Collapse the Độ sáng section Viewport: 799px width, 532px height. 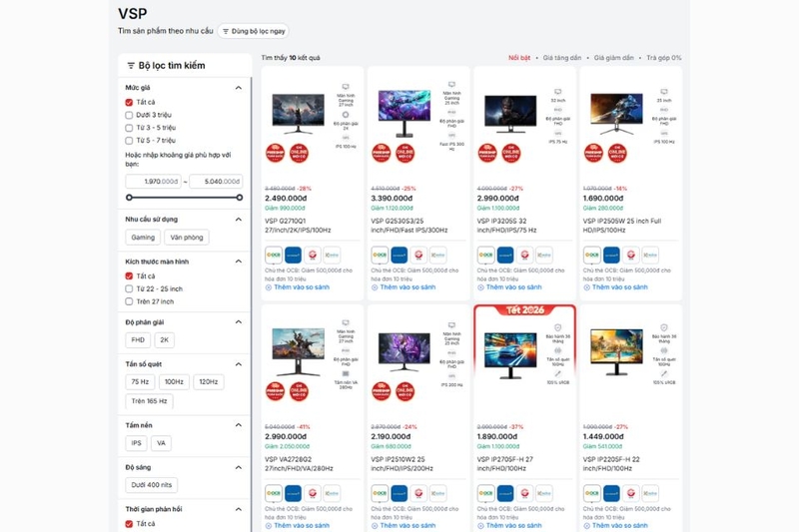coord(238,467)
